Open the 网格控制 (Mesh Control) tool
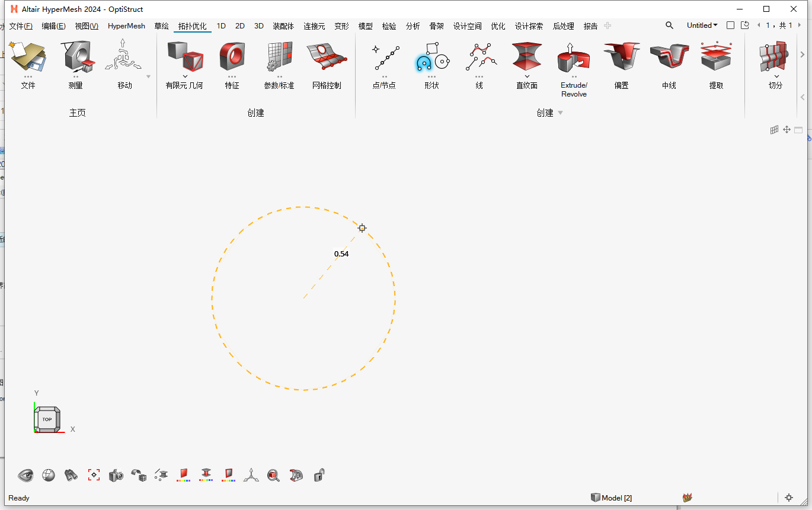Viewport: 812px width, 510px height. tap(328, 62)
